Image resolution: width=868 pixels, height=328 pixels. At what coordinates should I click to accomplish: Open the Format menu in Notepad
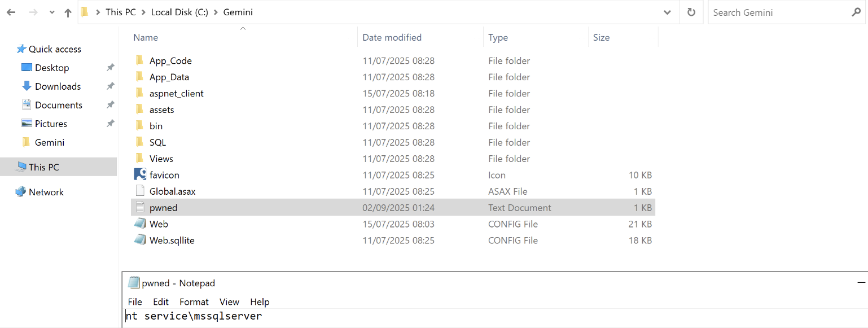click(x=194, y=301)
